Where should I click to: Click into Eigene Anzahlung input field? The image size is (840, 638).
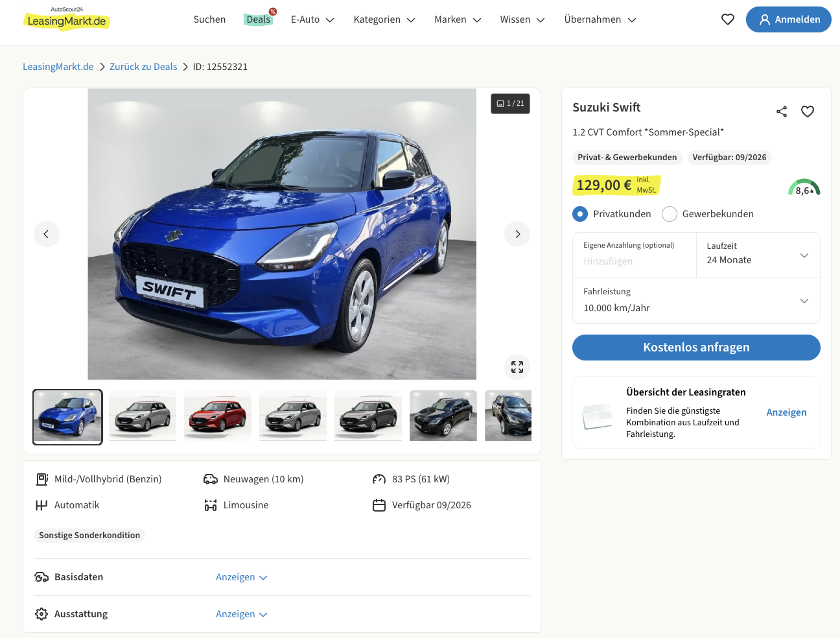635,255
